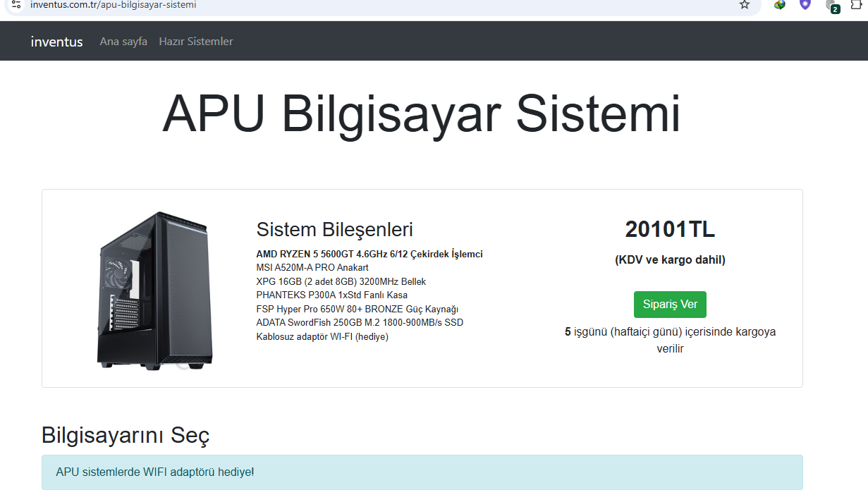Click the ADATA SwordFish 250GB SSD line

(360, 323)
